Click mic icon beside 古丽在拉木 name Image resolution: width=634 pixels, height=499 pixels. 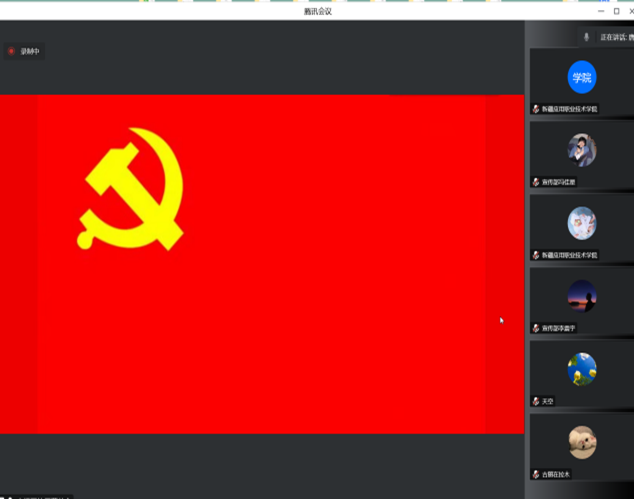click(536, 474)
